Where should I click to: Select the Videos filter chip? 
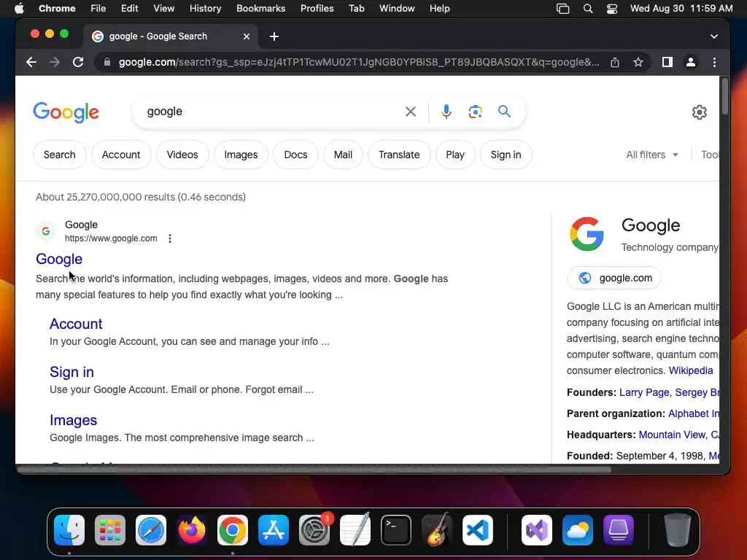(182, 155)
